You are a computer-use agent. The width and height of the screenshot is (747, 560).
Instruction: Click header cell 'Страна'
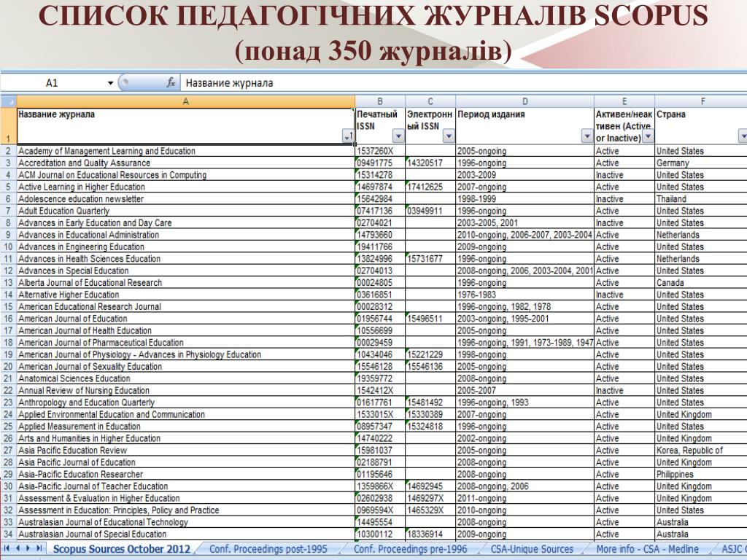(701, 126)
